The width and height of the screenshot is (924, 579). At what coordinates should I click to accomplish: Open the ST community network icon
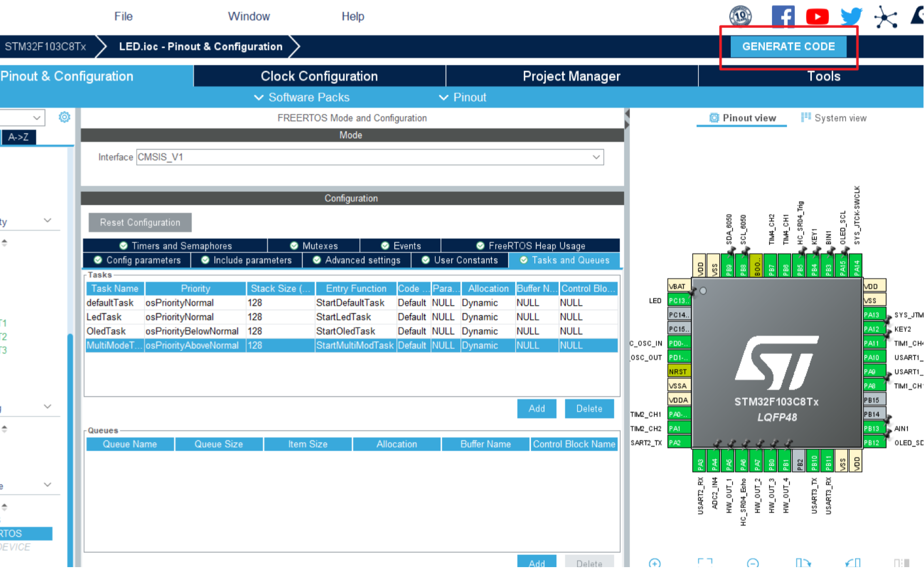coord(886,18)
